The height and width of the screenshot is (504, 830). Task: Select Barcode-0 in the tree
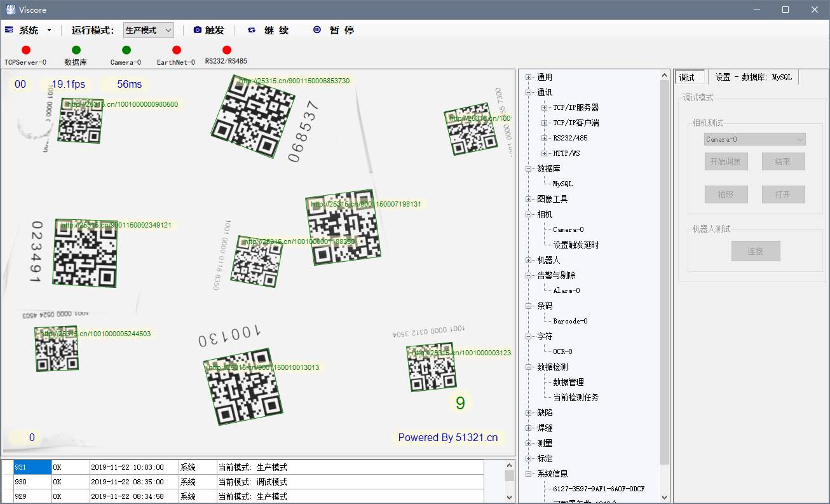[570, 321]
